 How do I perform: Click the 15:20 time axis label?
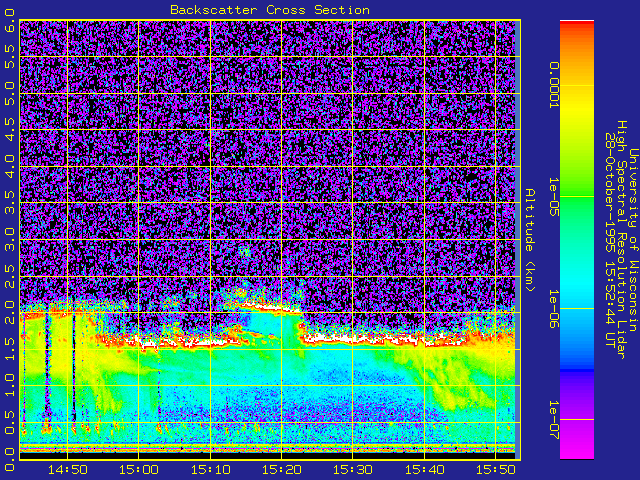pos(282,470)
